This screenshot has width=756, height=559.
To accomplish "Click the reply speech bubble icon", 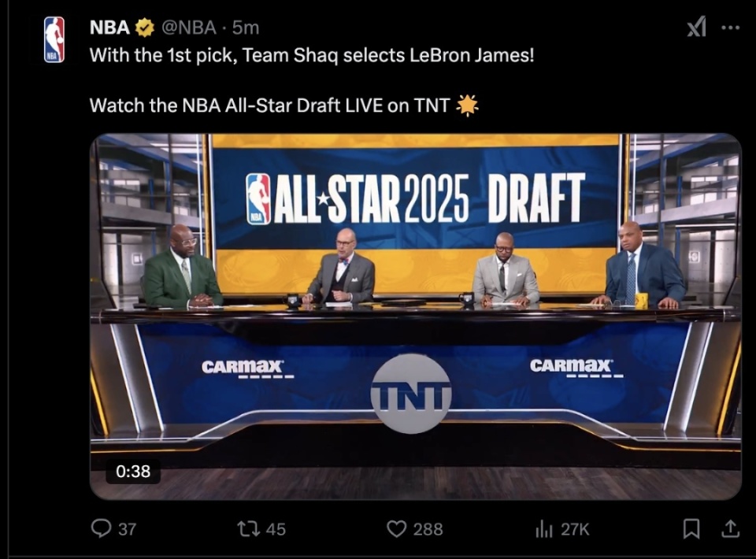I will (101, 528).
